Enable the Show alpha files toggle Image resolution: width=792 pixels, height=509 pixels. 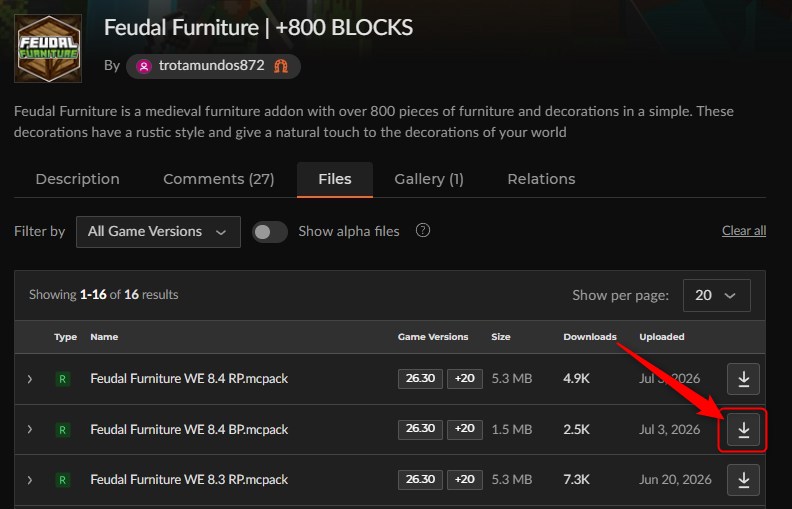(x=270, y=232)
